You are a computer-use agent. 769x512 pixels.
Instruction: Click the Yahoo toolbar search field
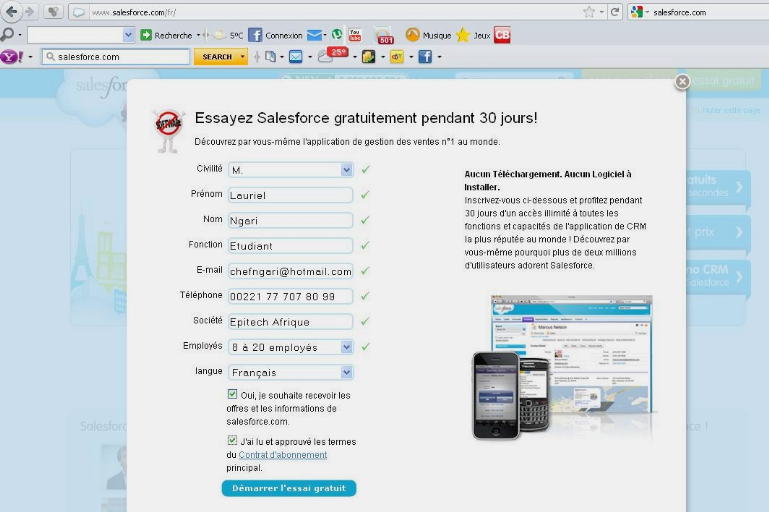(116, 57)
